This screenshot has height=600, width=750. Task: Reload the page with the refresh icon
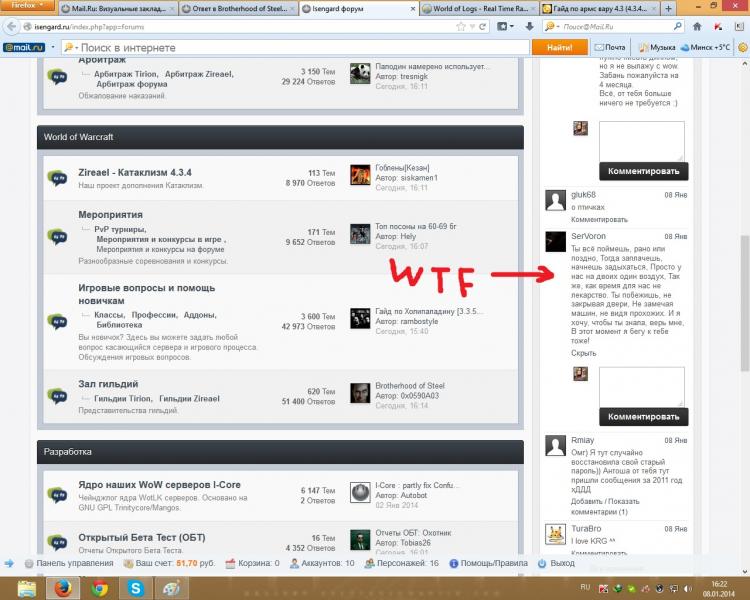483,27
